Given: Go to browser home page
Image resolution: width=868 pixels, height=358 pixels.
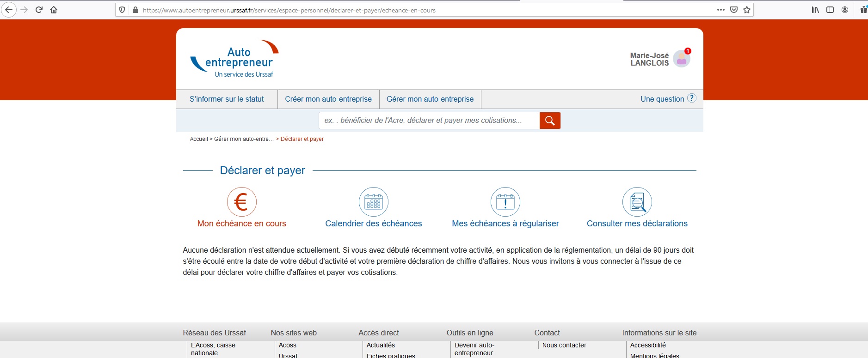Looking at the screenshot, I should point(54,10).
